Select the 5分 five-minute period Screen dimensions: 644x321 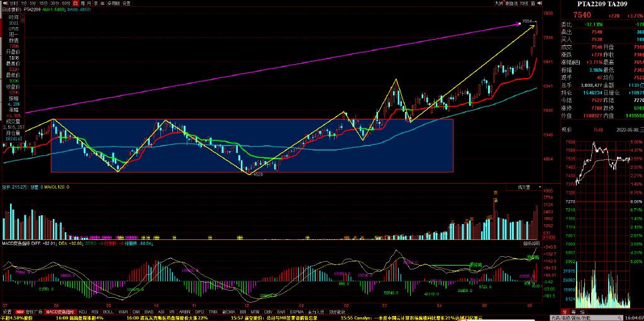pyautogui.click(x=33, y=3)
